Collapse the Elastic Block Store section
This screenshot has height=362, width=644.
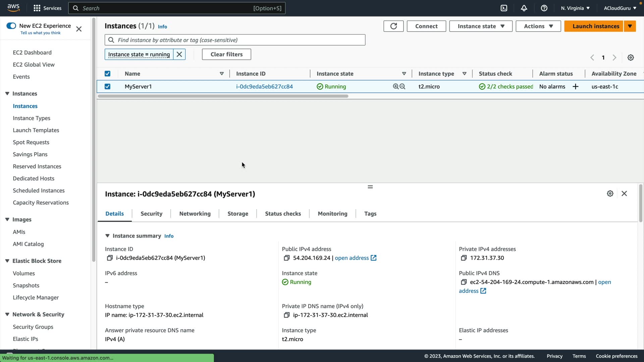click(7, 261)
